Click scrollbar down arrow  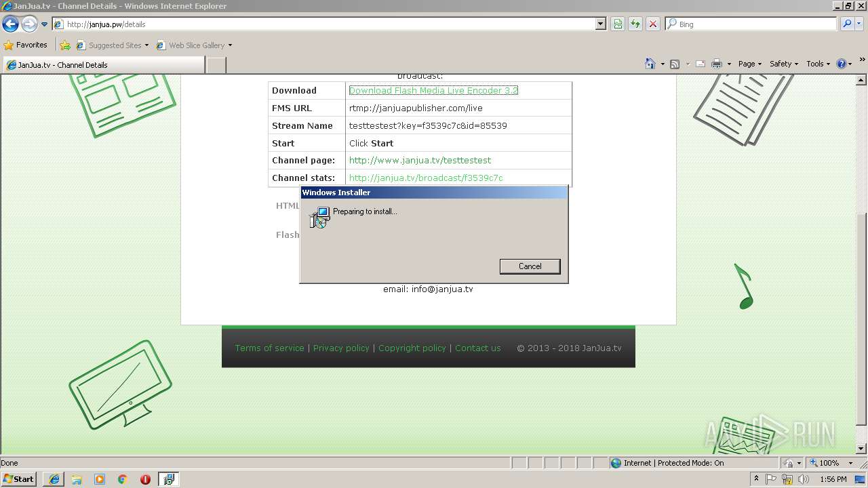click(x=861, y=449)
